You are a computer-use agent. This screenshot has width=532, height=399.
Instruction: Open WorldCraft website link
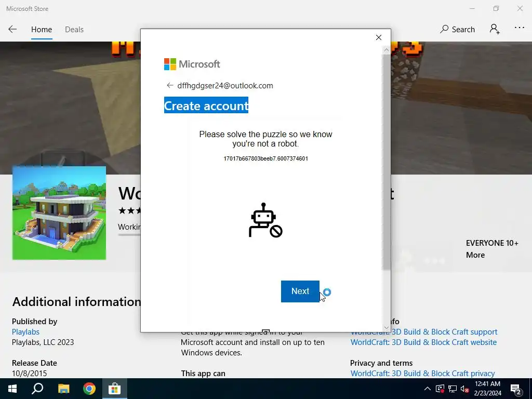coord(423,342)
